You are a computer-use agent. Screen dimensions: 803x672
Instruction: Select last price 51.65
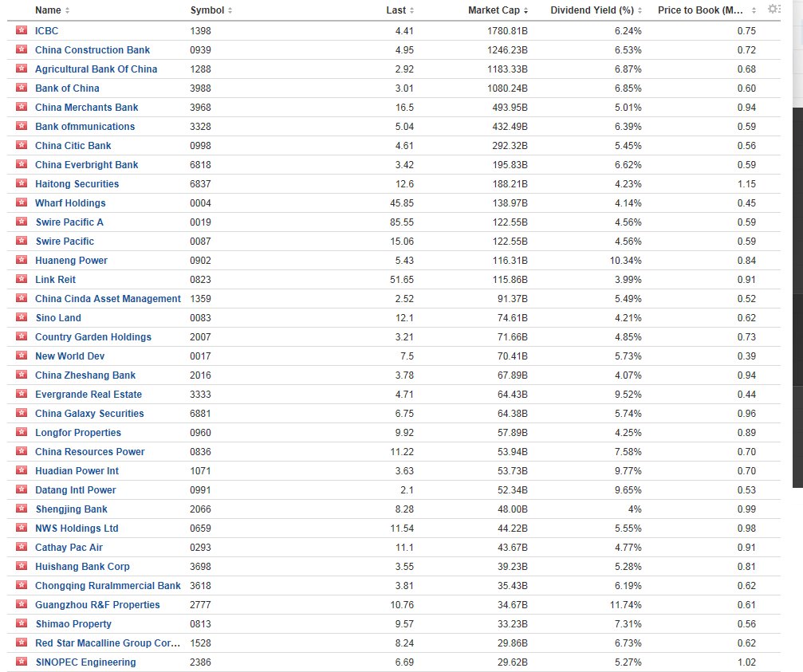[402, 280]
